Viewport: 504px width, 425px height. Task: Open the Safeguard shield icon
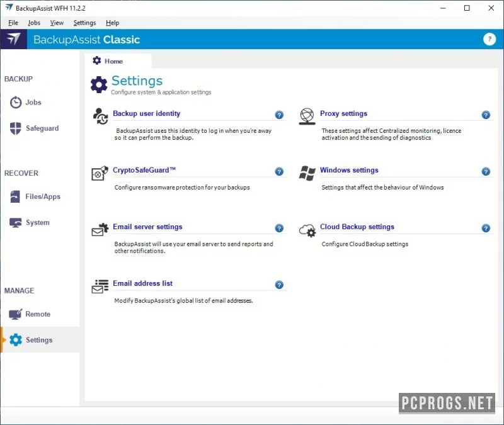point(15,128)
